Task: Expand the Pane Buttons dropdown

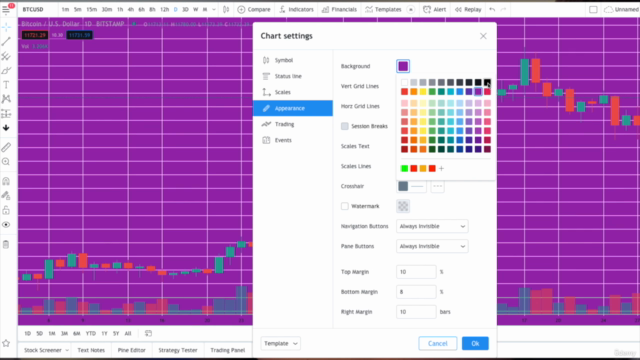Action: pos(432,246)
